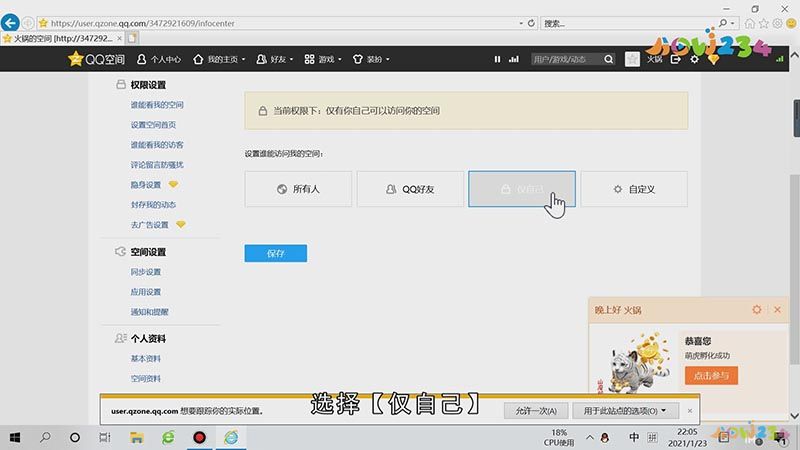Open 基本资料 sidebar link
Image resolution: width=800 pixels, height=450 pixels.
pyautogui.click(x=145, y=359)
